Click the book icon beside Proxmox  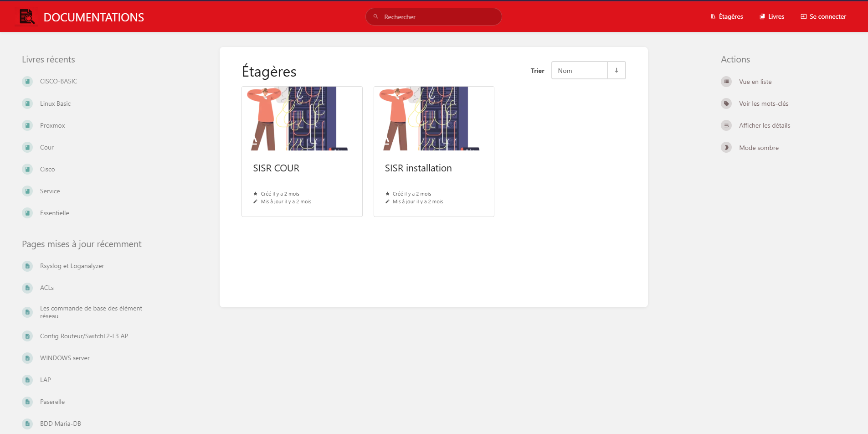tap(27, 125)
